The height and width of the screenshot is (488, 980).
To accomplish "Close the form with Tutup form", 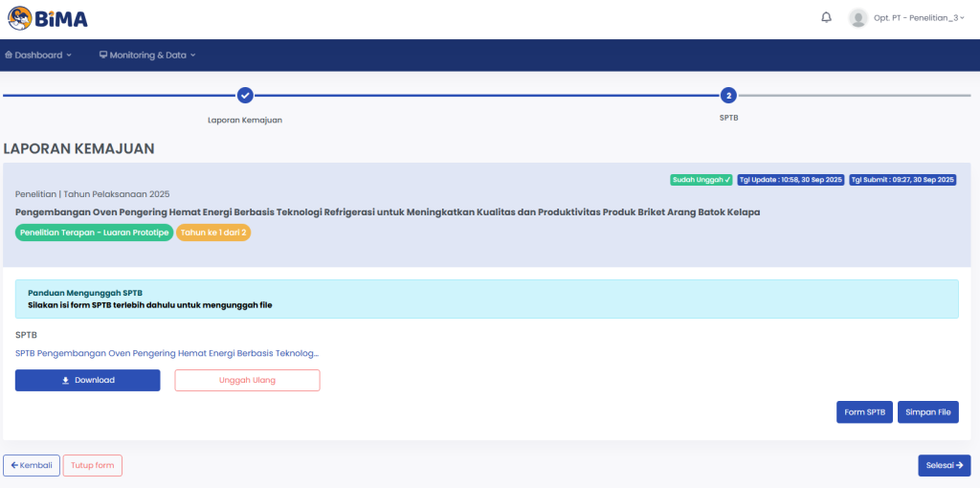I will tap(93, 466).
